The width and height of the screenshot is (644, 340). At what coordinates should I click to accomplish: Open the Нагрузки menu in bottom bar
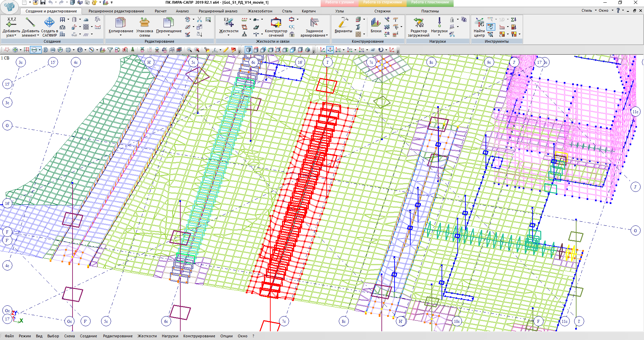170,336
